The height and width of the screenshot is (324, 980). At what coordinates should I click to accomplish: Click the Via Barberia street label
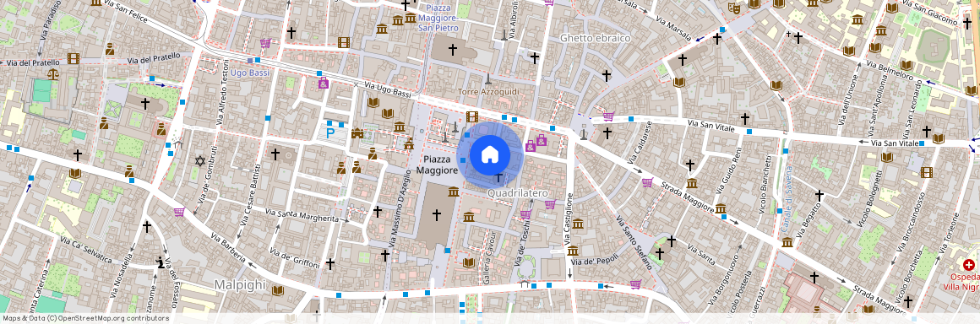228,247
